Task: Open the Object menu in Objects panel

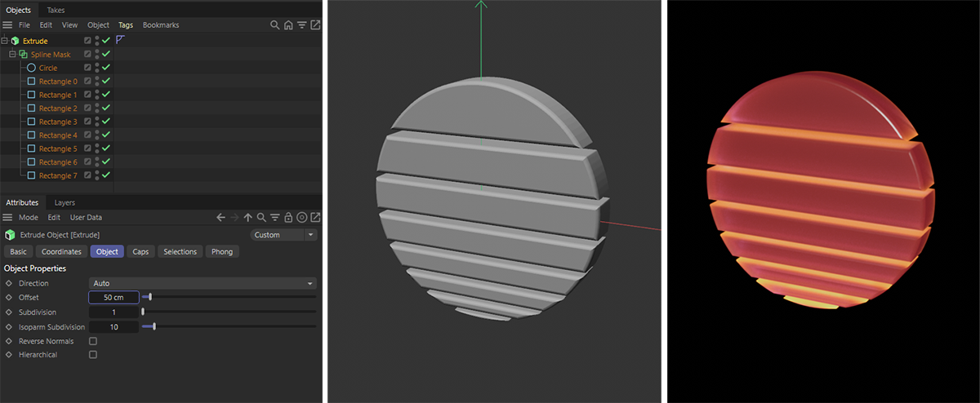Action: click(x=98, y=25)
